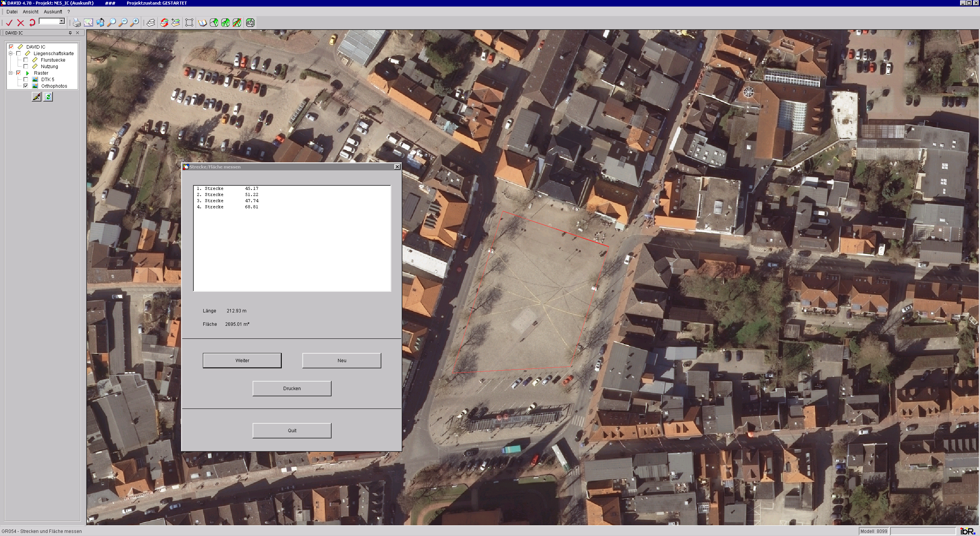
Task: Enable the DTK 5 layer checkbox
Action: tap(26, 80)
